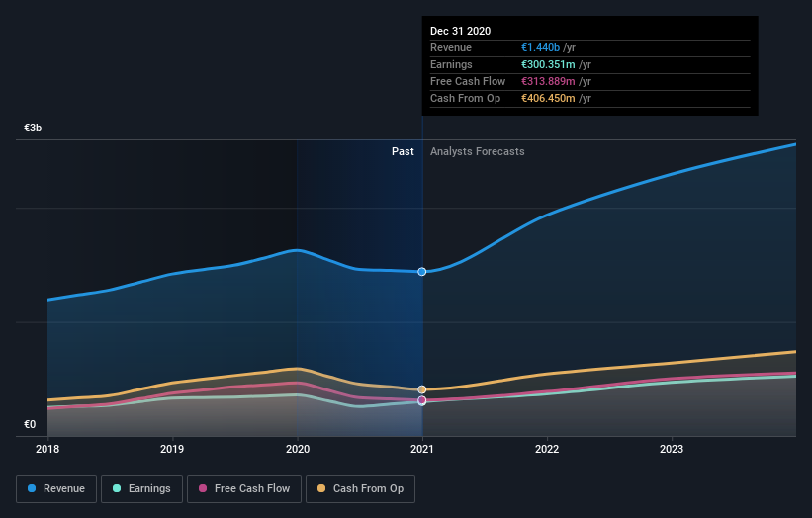Click the Revenue row label in tooltip

pyautogui.click(x=451, y=47)
